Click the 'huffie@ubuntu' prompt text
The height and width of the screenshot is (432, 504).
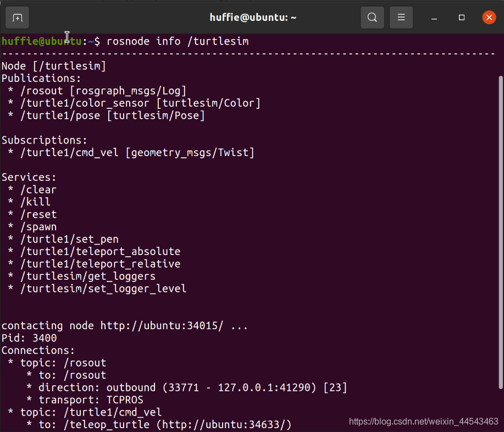(41, 41)
